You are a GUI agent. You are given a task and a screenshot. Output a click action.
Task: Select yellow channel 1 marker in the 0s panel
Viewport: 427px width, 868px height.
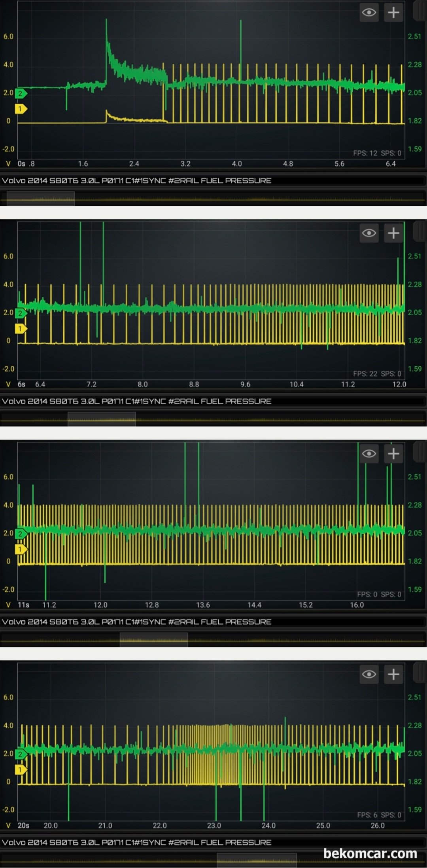click(x=21, y=109)
